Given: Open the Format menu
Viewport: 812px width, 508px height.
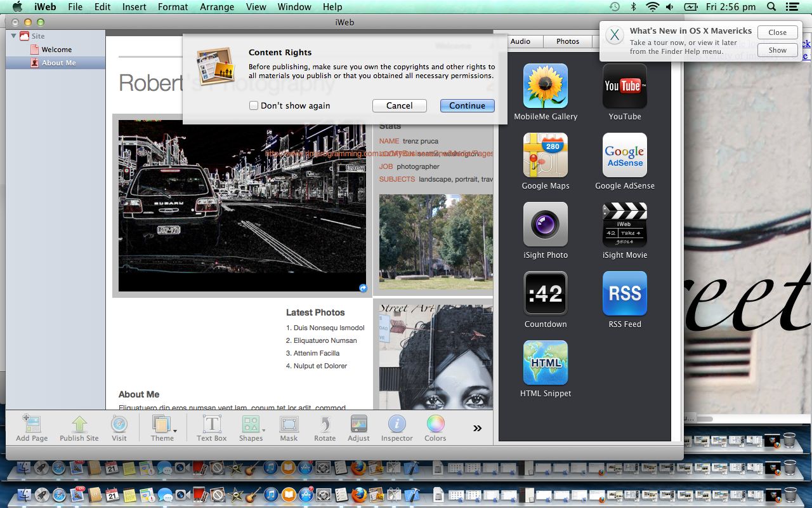Looking at the screenshot, I should pyautogui.click(x=173, y=7).
